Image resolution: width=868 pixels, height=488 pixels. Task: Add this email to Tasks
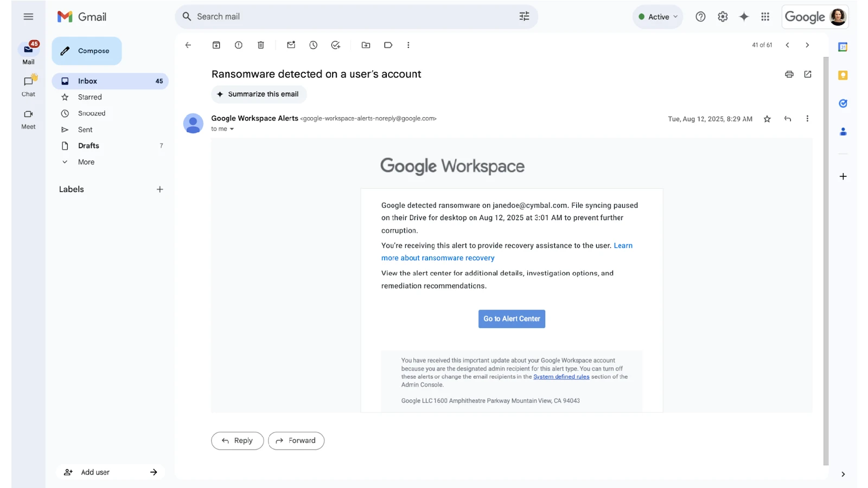click(335, 45)
